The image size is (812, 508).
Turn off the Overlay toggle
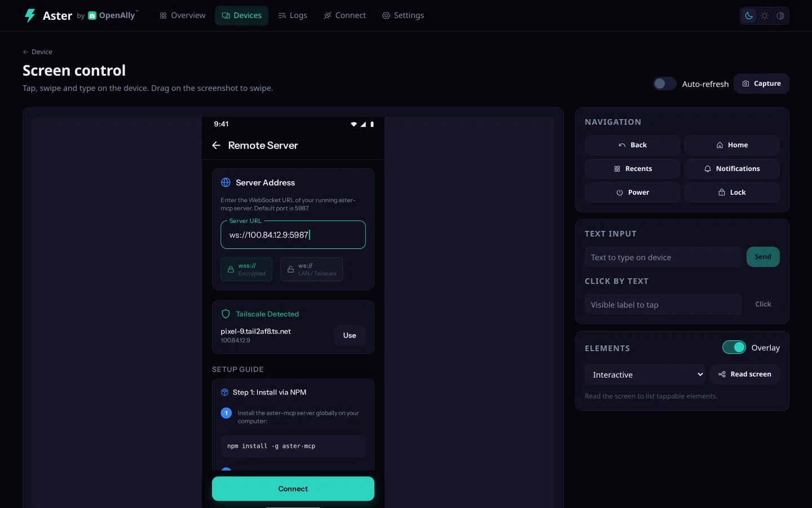click(x=734, y=348)
